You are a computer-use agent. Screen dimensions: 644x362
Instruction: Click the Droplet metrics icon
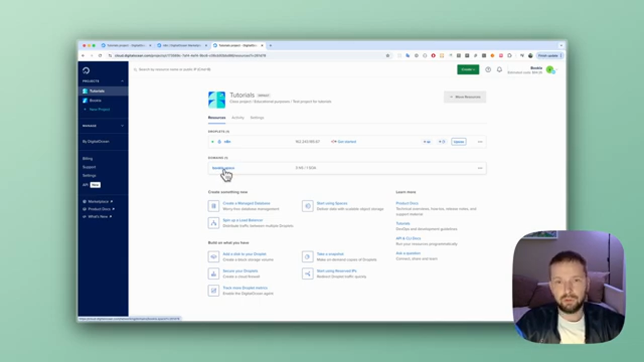pos(214,291)
